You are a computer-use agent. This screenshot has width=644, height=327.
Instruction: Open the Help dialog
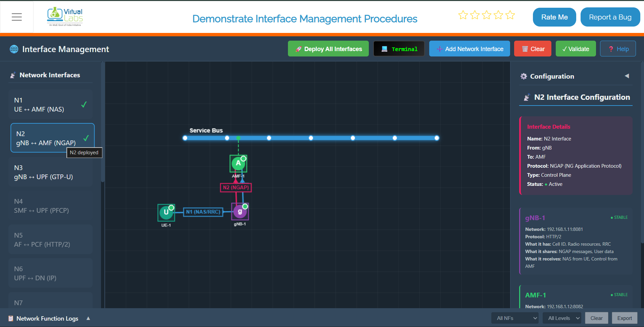[618, 49]
